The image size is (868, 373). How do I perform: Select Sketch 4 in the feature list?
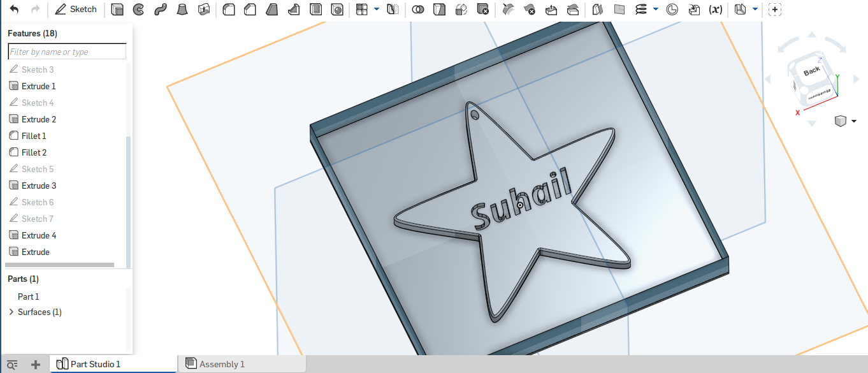coord(38,103)
